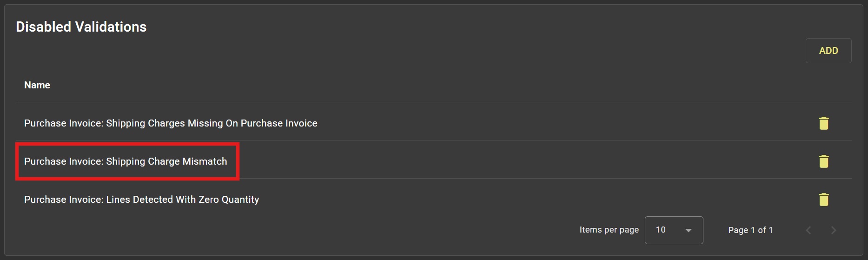Open the Items per page combo box

[x=673, y=230]
